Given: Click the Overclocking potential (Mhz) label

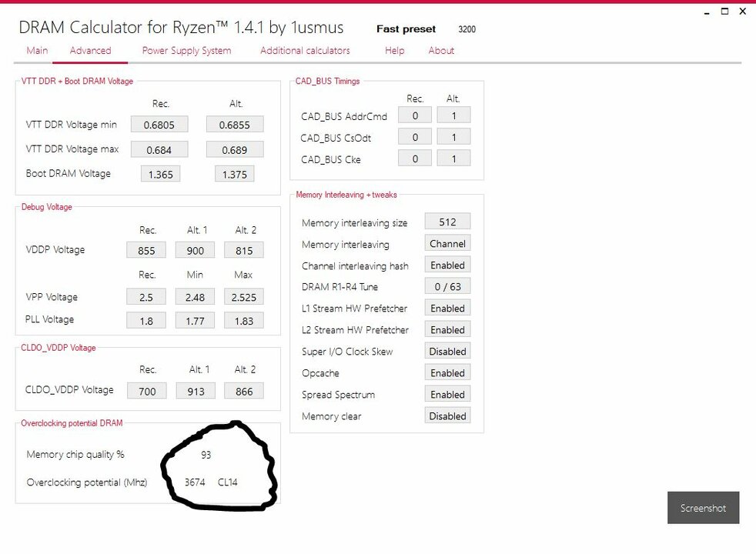Looking at the screenshot, I should [87, 482].
